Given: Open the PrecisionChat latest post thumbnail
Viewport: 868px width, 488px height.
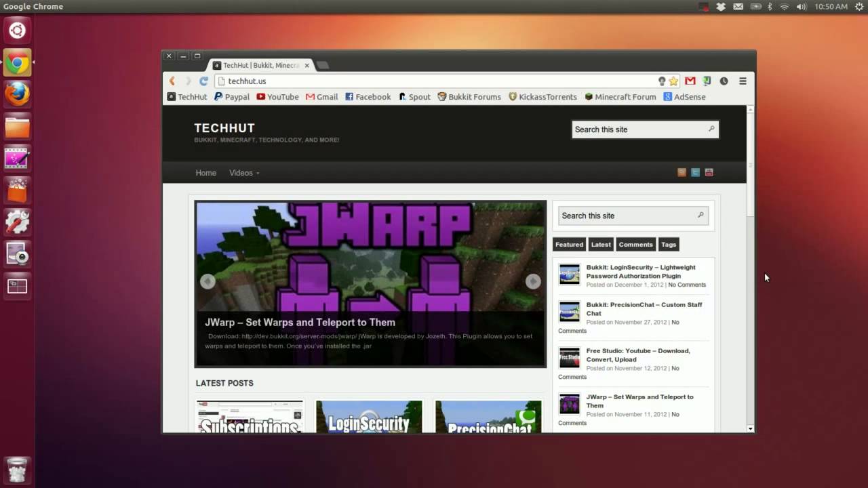Looking at the screenshot, I should coord(488,417).
